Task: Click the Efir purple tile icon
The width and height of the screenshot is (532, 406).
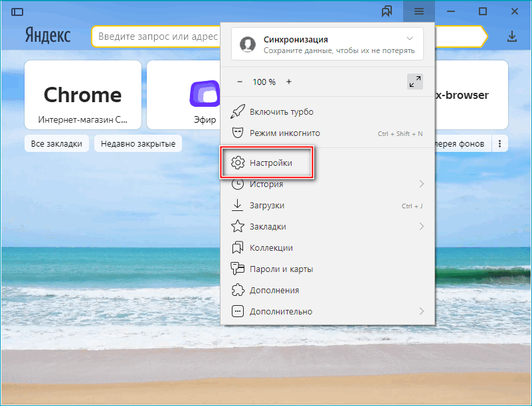Action: click(204, 94)
